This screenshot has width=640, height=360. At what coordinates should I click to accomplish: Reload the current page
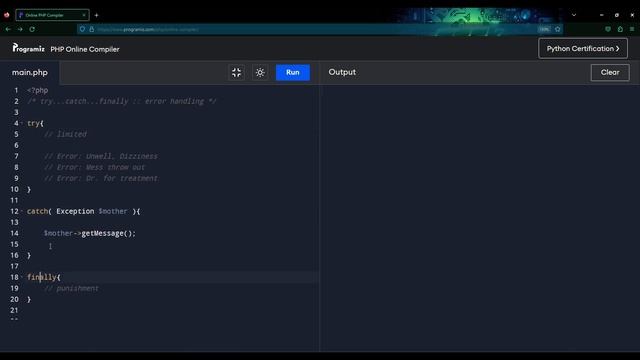pyautogui.click(x=32, y=29)
